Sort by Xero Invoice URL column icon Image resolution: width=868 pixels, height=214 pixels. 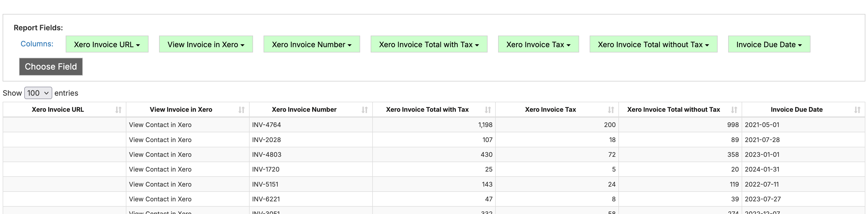pos(118,110)
